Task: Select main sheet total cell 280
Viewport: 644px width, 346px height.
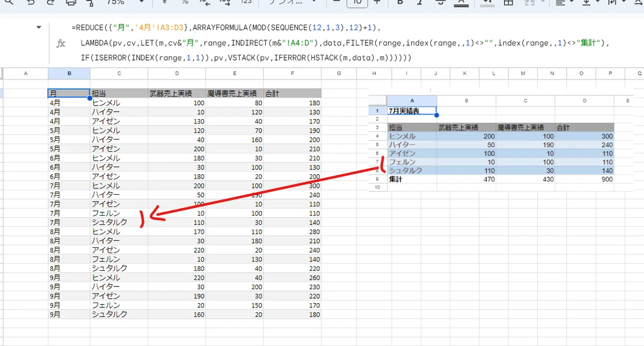Action: click(292, 231)
